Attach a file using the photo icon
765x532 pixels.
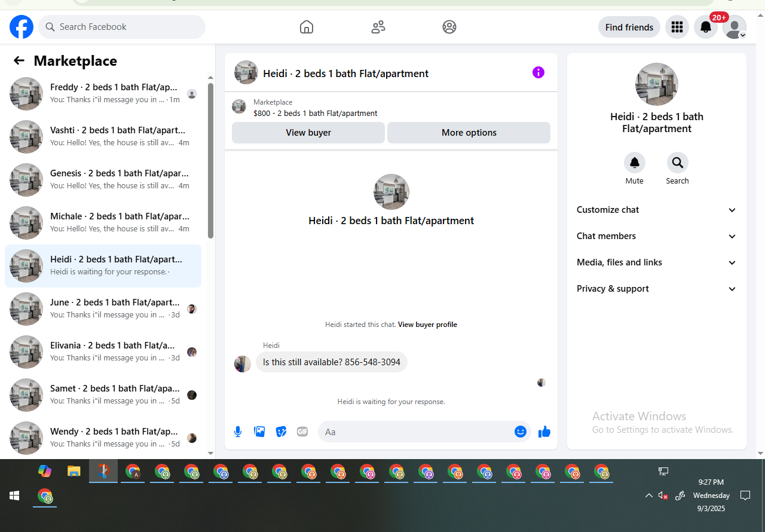(x=259, y=432)
